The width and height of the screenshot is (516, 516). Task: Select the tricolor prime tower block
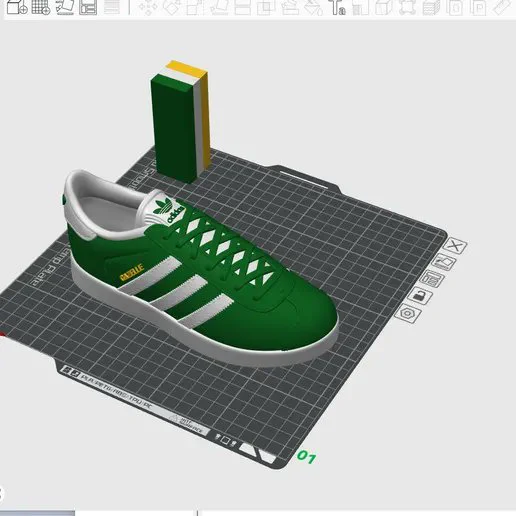180,122
